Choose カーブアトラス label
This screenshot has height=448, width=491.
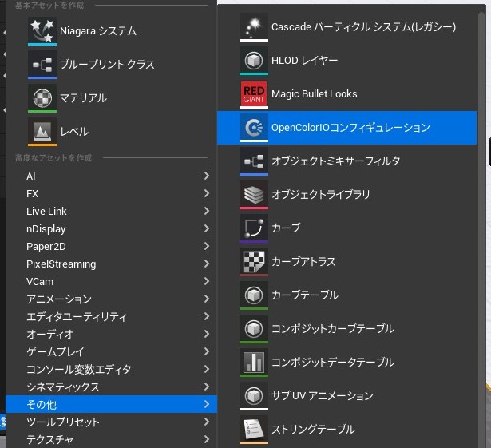click(303, 262)
